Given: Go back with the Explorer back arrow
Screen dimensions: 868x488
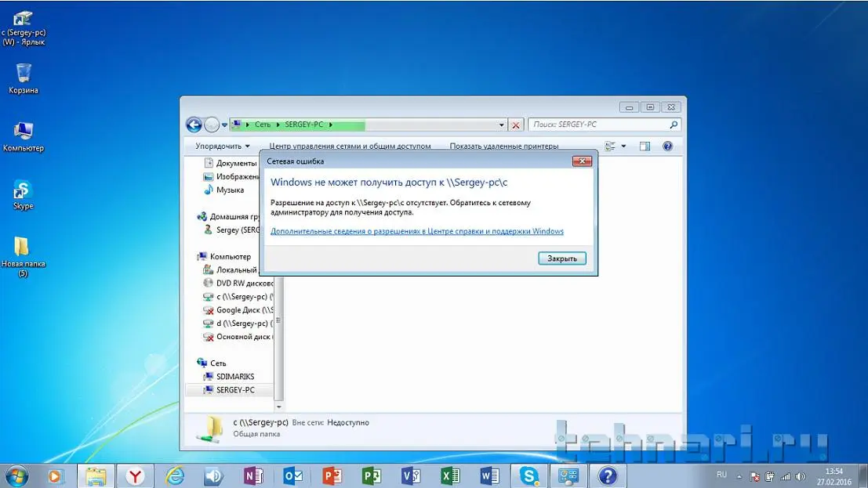Looking at the screenshot, I should pyautogui.click(x=194, y=125).
